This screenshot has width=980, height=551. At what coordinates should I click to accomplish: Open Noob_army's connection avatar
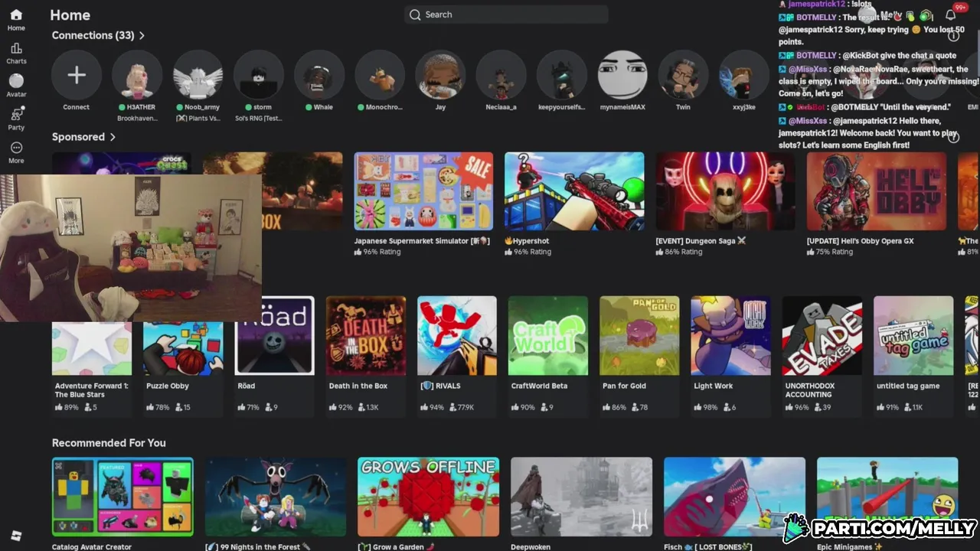(198, 74)
